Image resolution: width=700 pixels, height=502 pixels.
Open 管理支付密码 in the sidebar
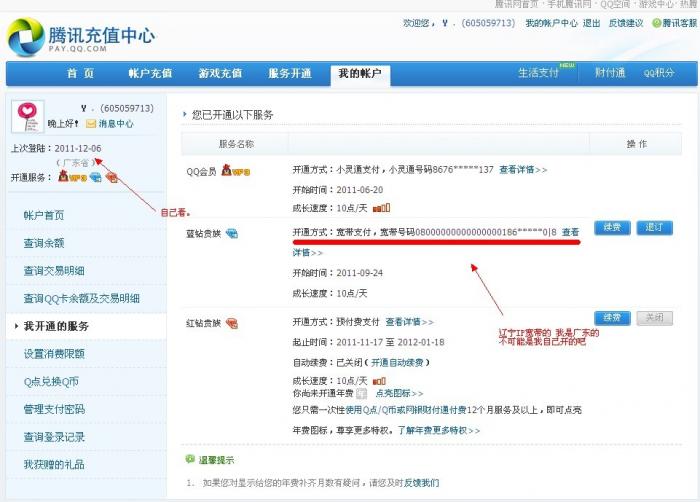pos(54,409)
